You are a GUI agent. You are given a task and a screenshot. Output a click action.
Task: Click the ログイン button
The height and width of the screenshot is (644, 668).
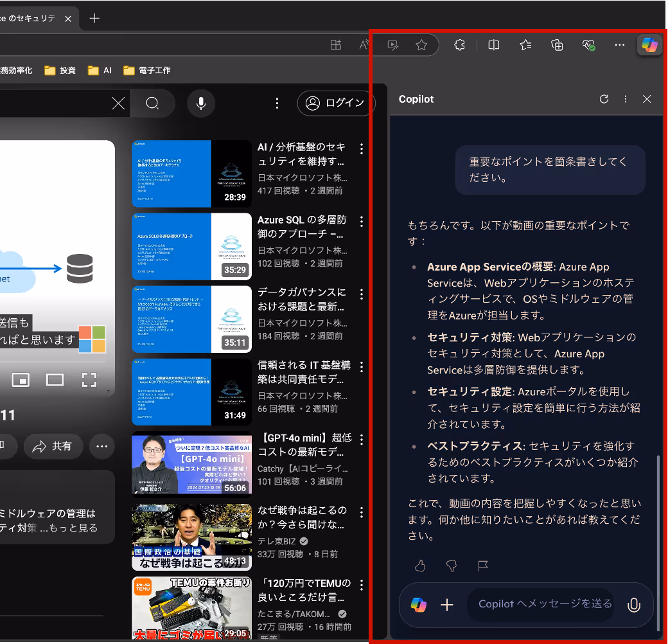click(335, 103)
